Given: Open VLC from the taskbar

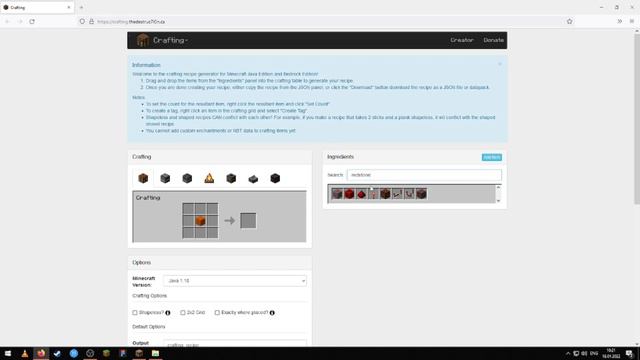Looking at the screenshot, I should 24,353.
